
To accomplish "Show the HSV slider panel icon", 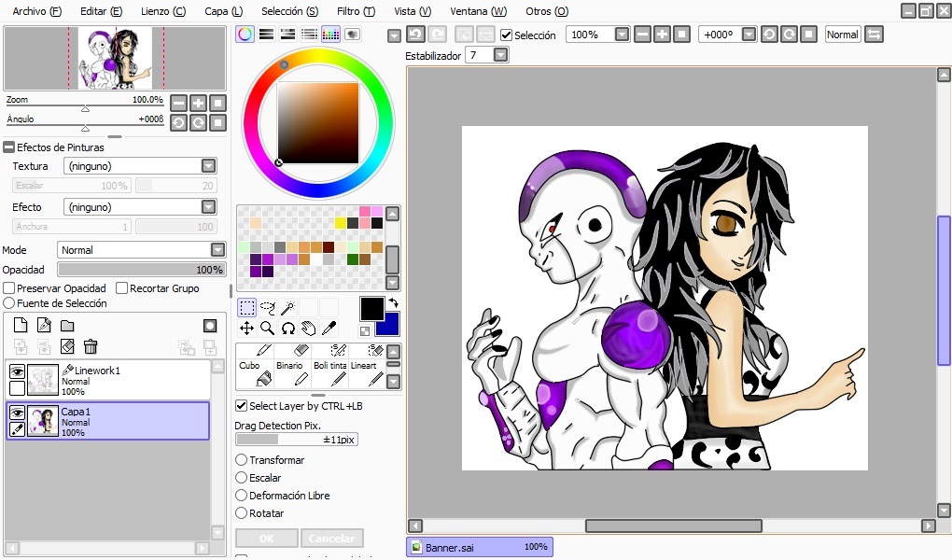I will (x=287, y=34).
